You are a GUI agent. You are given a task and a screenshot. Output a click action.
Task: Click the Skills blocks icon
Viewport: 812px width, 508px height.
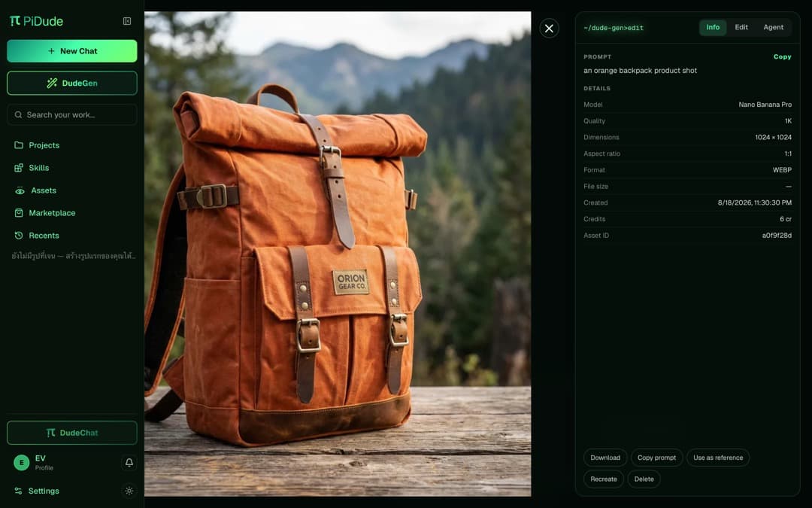[x=19, y=168]
